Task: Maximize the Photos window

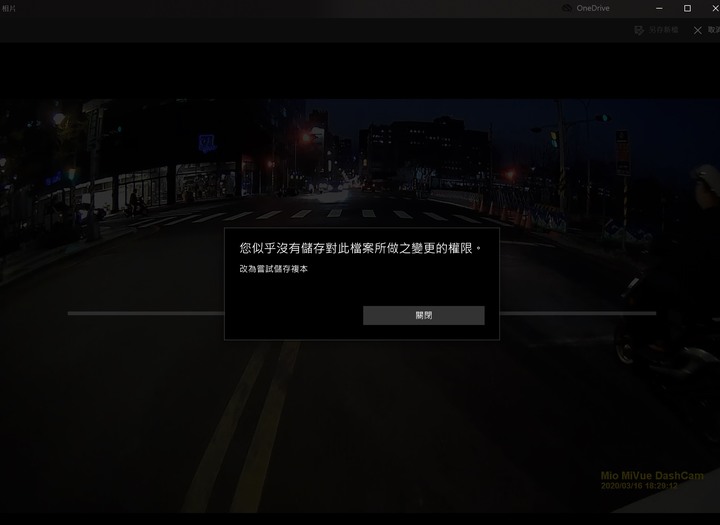Action: [687, 8]
